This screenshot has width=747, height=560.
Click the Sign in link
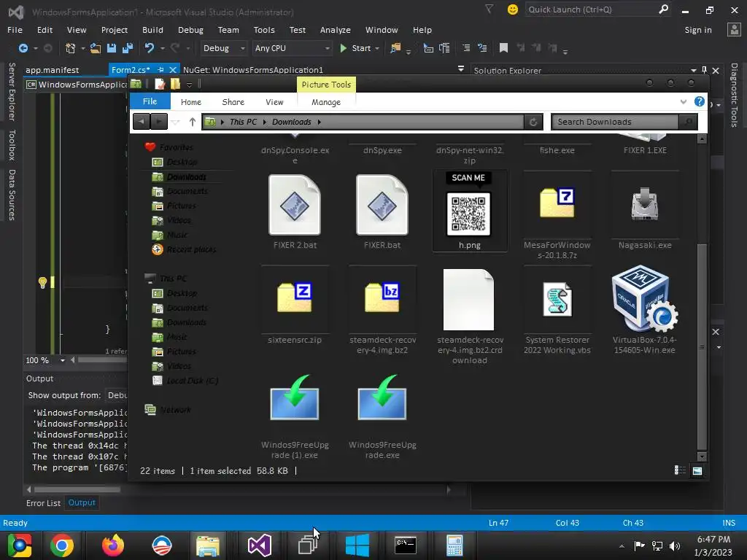tap(698, 29)
